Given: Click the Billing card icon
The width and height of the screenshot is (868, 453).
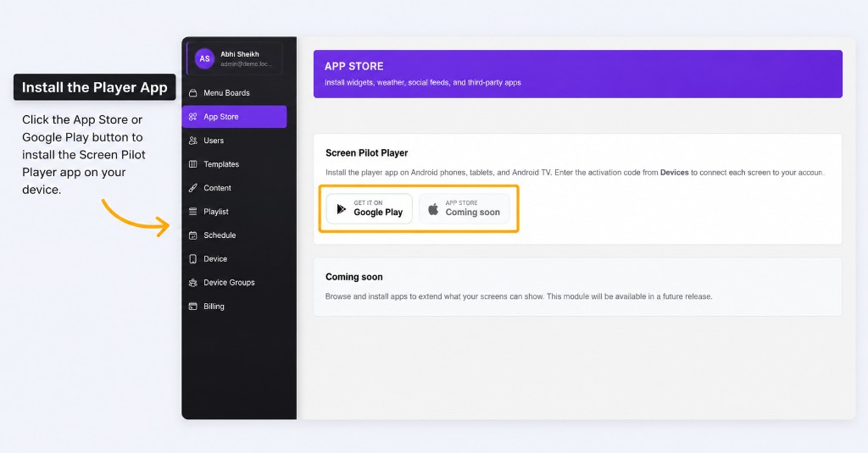Looking at the screenshot, I should (192, 307).
